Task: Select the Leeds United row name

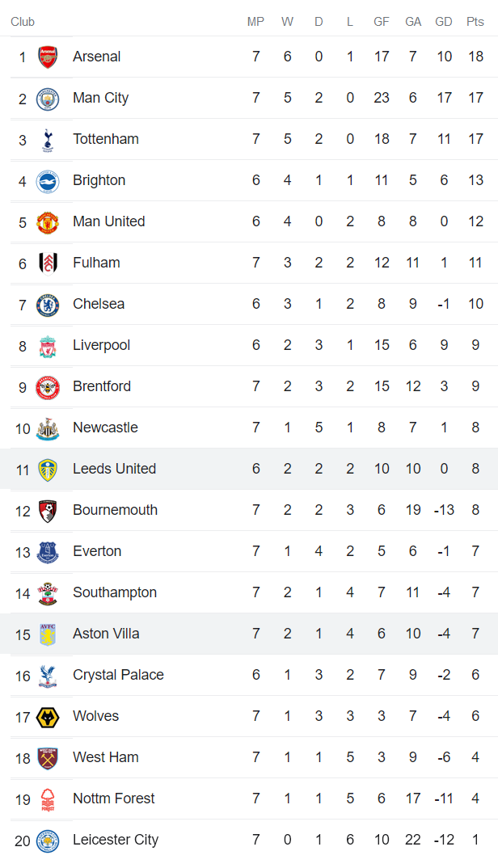Action: tap(114, 469)
